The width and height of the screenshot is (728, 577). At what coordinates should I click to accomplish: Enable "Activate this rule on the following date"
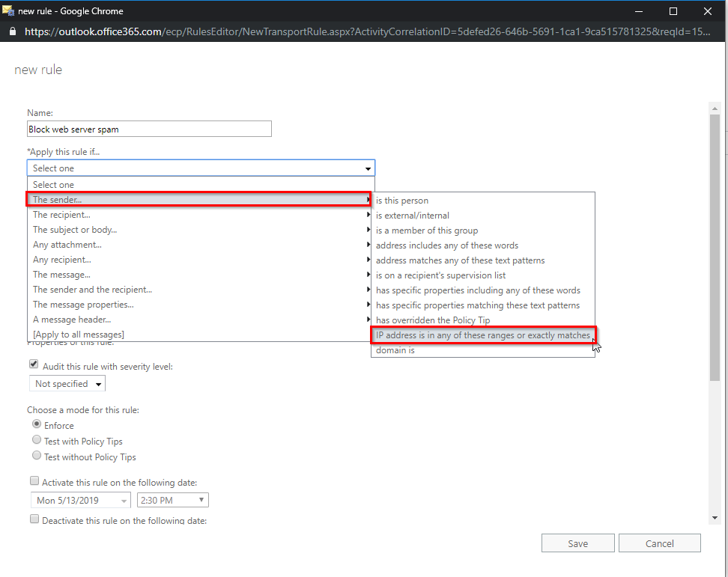(34, 480)
